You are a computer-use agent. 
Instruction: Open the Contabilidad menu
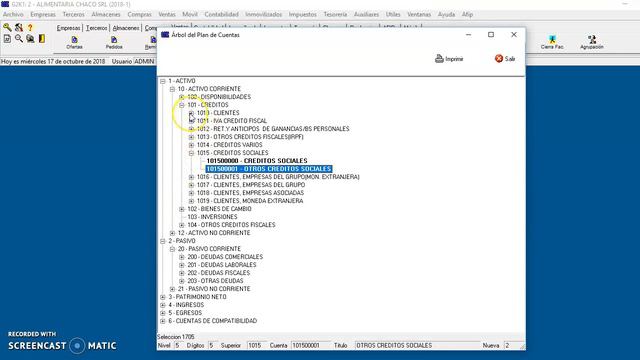[x=221, y=14]
